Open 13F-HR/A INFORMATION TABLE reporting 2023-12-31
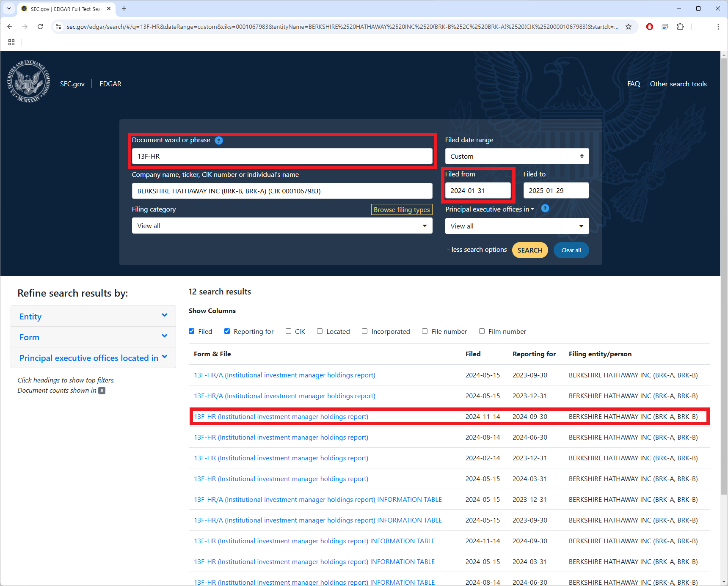Screen dimensions: 728x586 coord(318,499)
